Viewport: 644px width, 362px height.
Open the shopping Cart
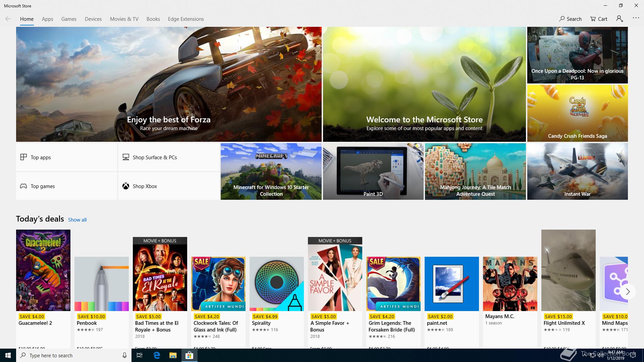pos(599,19)
